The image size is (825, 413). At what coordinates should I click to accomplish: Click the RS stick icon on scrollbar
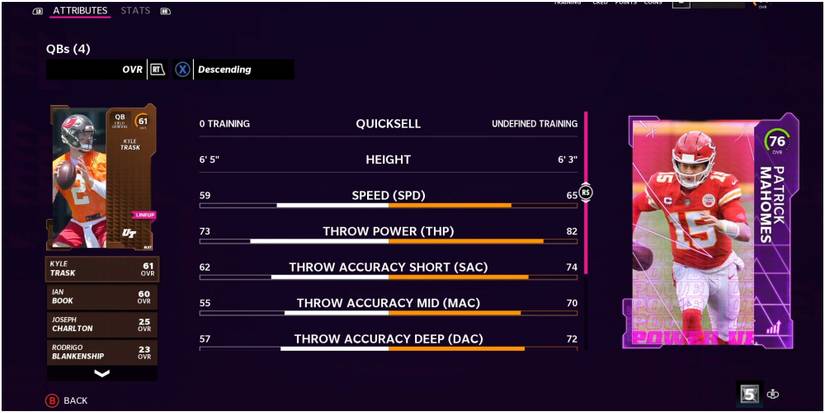[x=586, y=192]
